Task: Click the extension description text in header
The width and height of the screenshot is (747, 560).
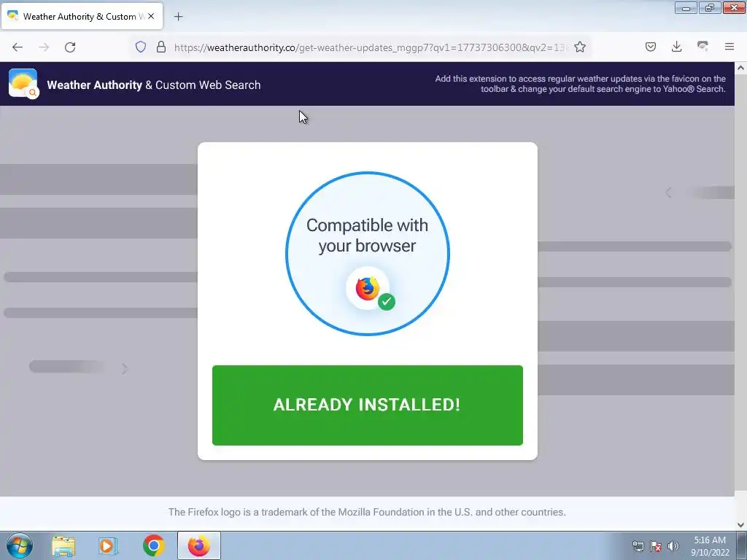Action: [580, 84]
